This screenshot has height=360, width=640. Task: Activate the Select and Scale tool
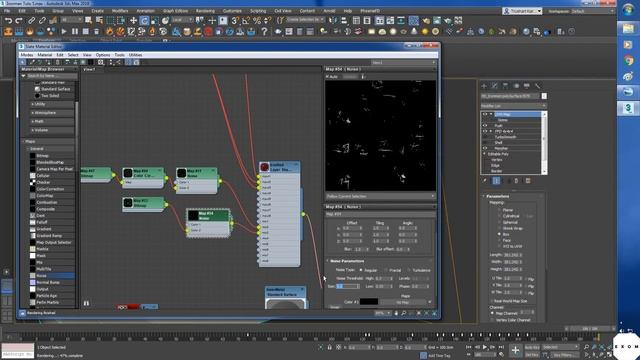coord(155,20)
